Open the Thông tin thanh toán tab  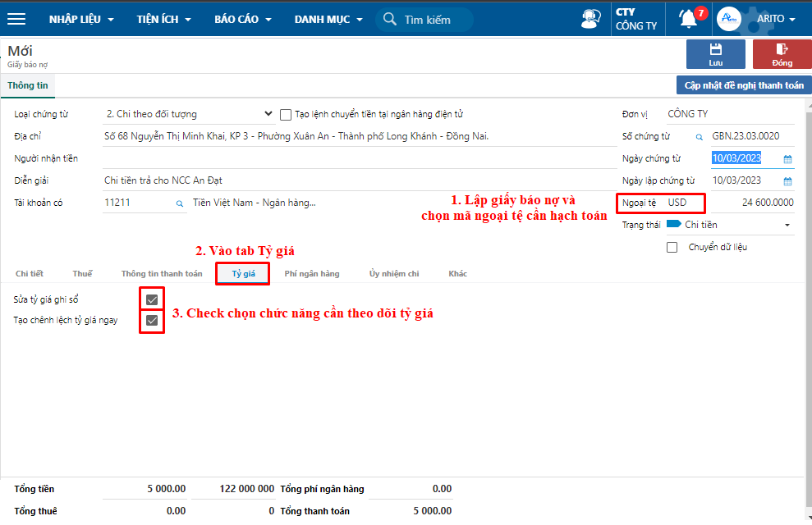coord(162,273)
